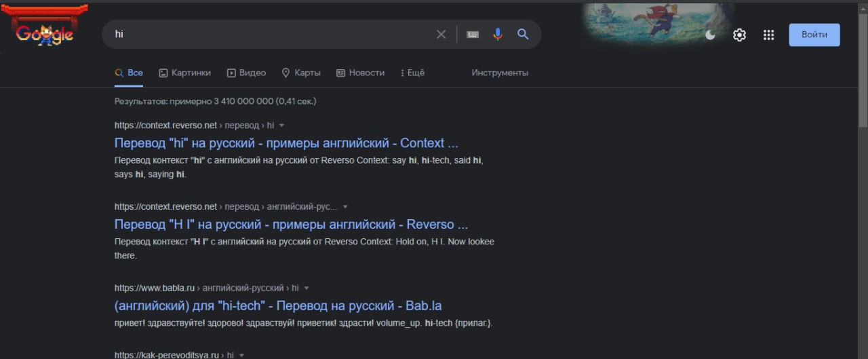This screenshot has width=868, height=359.
Task: Expand options arrow for английский-рус... result
Action: pos(344,207)
